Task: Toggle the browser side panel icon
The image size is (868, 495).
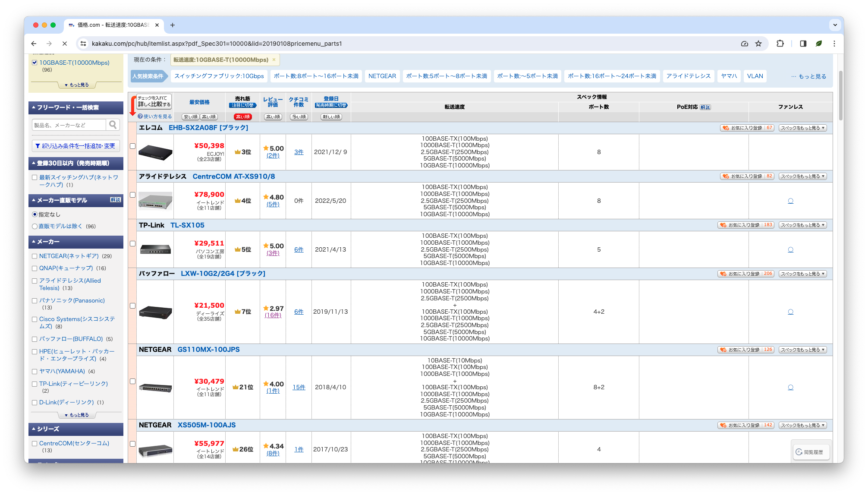Action: [x=803, y=44]
